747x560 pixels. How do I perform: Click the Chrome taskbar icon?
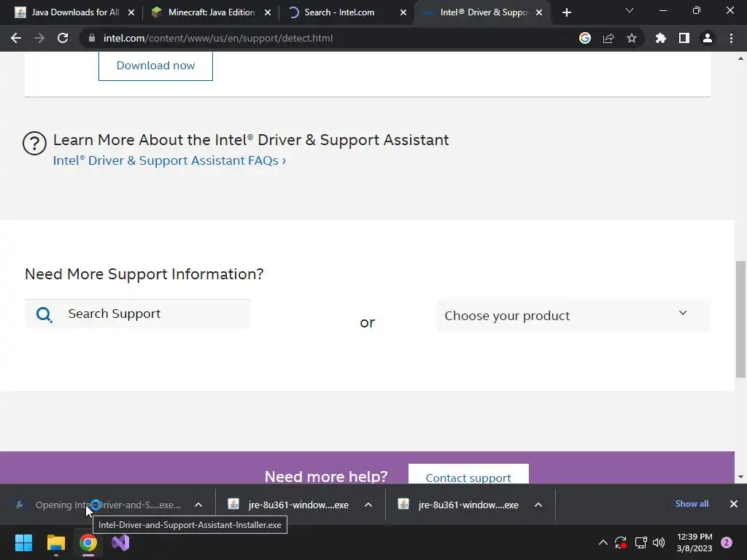(88, 542)
